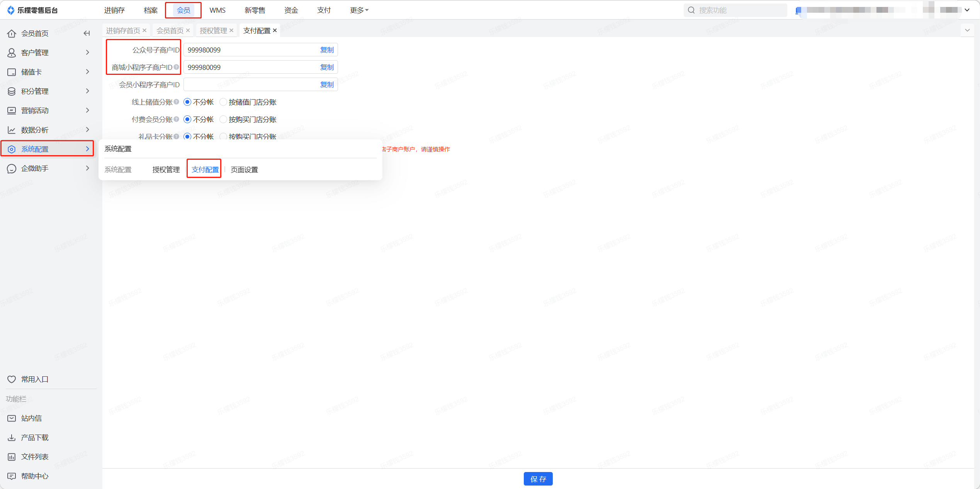This screenshot has width=980, height=489.
Task: Click the 系统配置 gear icon
Action: [x=12, y=149]
